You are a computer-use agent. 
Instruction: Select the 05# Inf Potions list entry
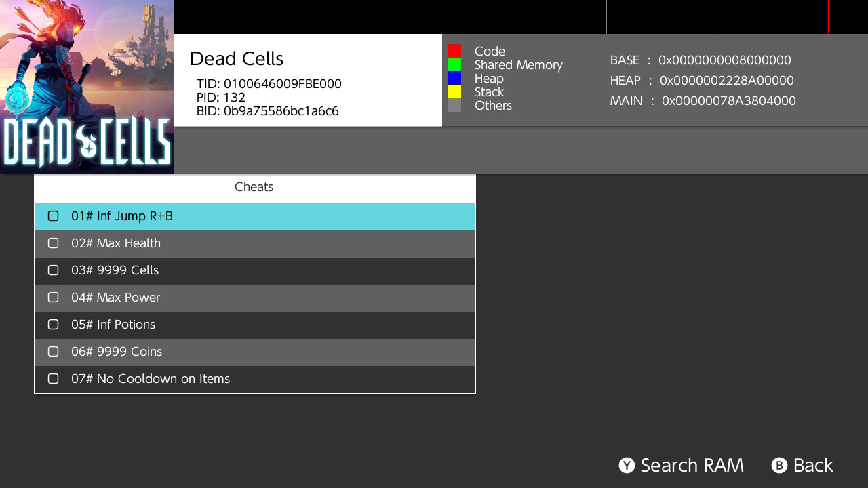tap(254, 325)
